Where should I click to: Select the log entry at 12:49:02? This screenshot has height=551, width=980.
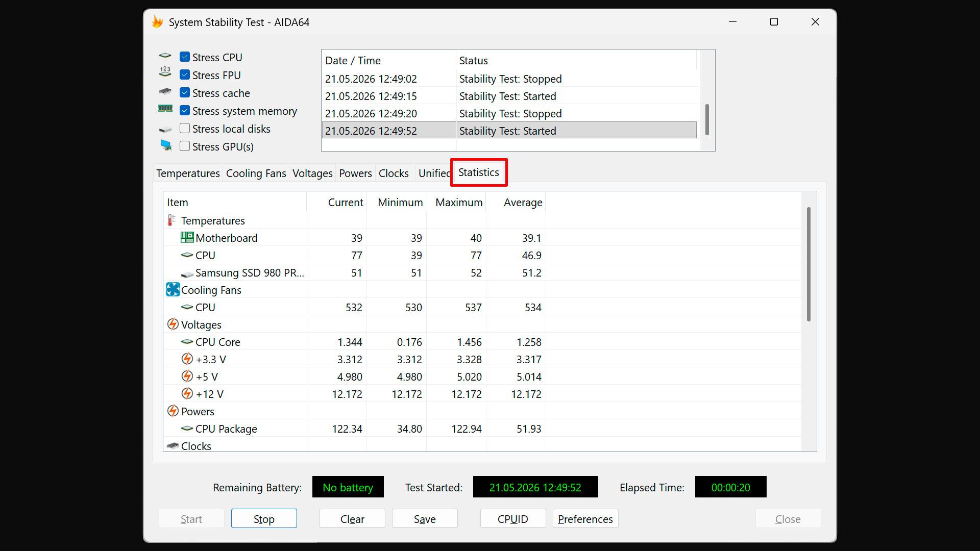[x=509, y=79]
